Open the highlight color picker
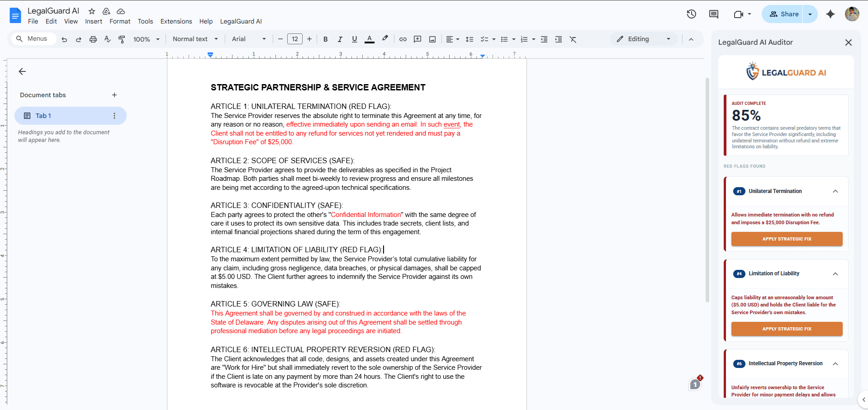Viewport: 868px width, 410px height. click(385, 39)
